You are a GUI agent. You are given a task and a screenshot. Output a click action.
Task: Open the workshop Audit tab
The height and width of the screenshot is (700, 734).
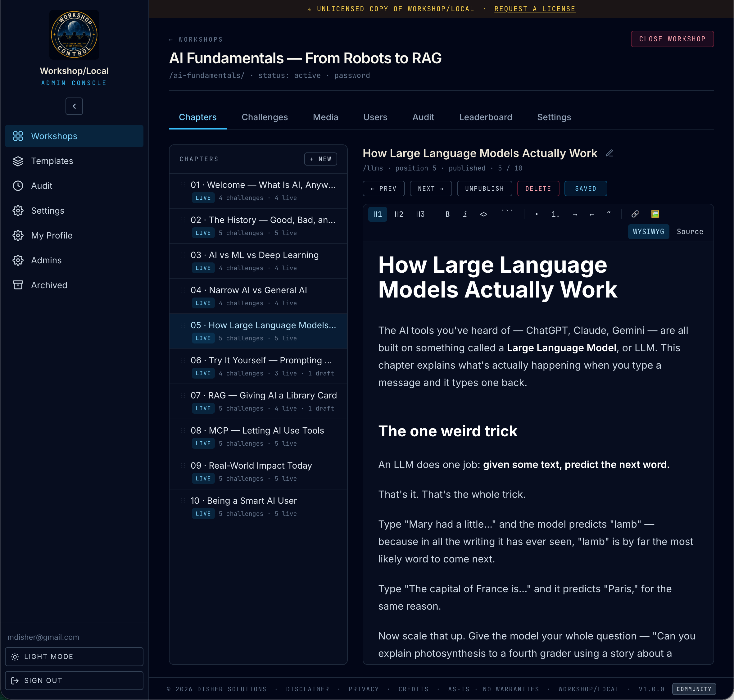click(x=423, y=117)
